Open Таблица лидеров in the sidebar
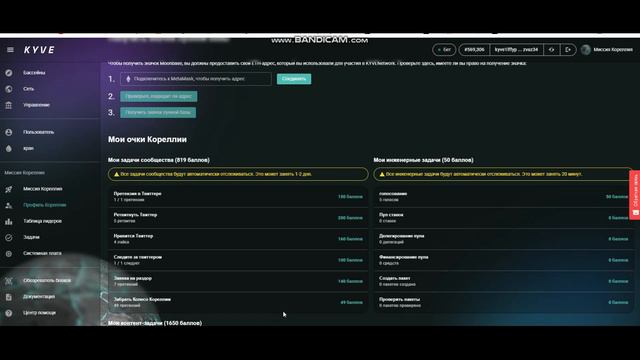Viewport: 640px width, 360px height. (42, 221)
